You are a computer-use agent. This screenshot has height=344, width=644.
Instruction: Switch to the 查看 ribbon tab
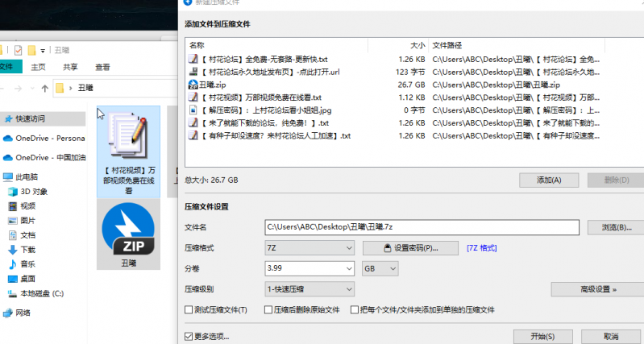[102, 67]
